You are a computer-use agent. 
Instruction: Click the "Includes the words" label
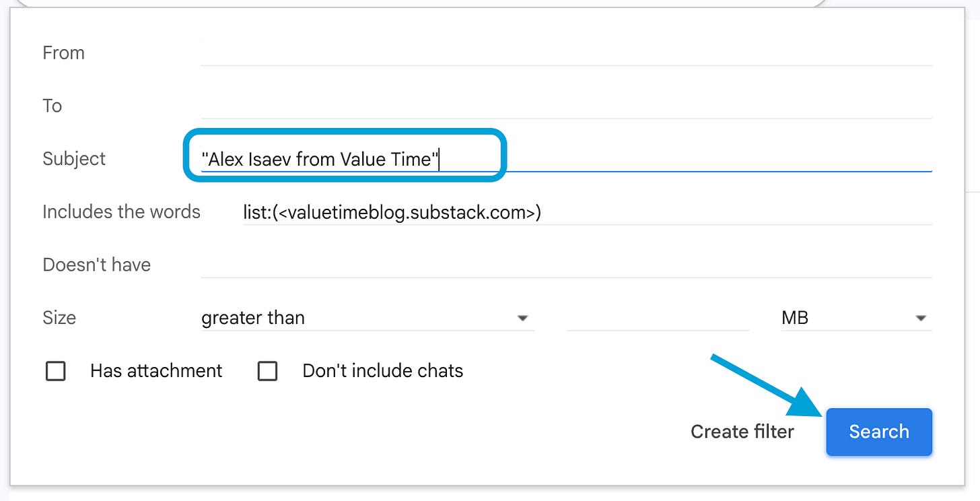coord(121,211)
